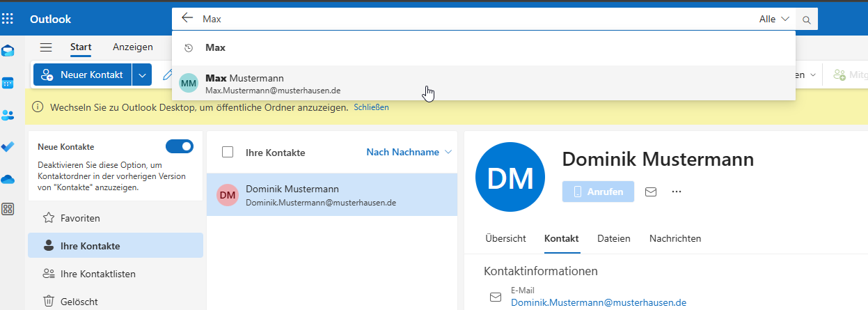Click the back arrow in search box
The width and height of the screenshot is (868, 310).
pyautogui.click(x=187, y=19)
